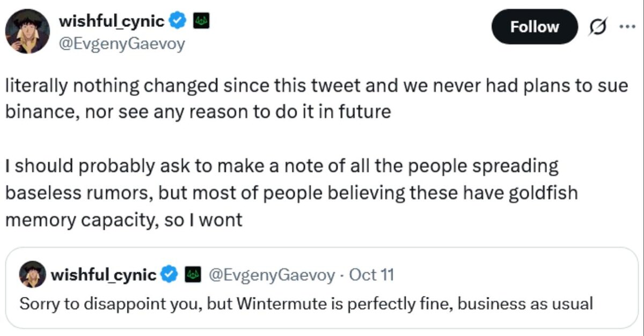644x336 pixels.
Task: Click @EvgenyGaevoy handle in the quoted tweet
Action: tap(270, 275)
